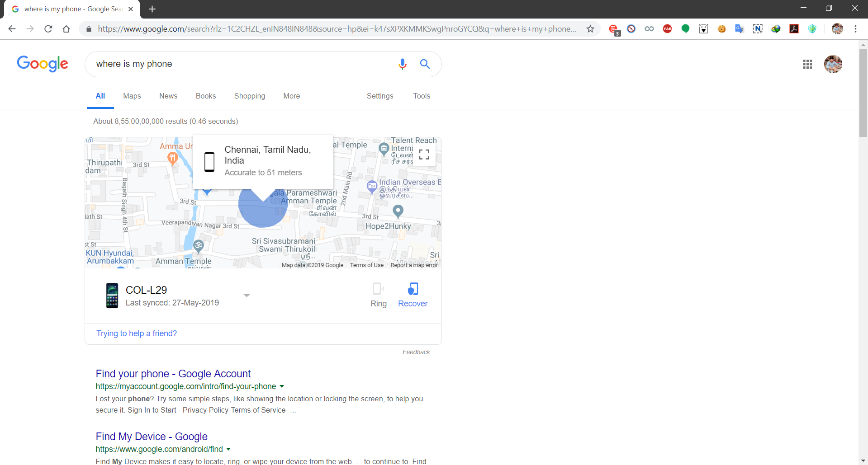Click the voice search microphone icon
Screen dimensions: 868x465
click(x=402, y=64)
